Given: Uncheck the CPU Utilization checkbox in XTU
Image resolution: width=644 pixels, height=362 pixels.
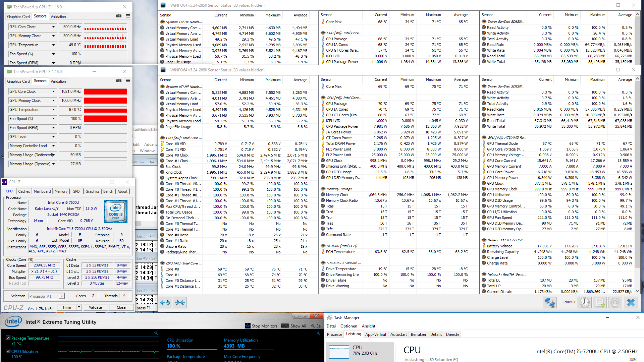Looking at the screenshot, I should click(8, 351).
